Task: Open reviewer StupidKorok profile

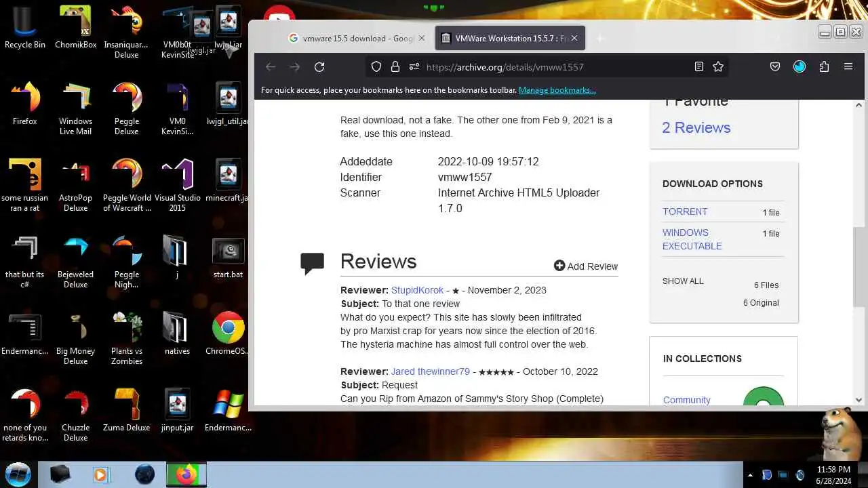Action: (417, 290)
